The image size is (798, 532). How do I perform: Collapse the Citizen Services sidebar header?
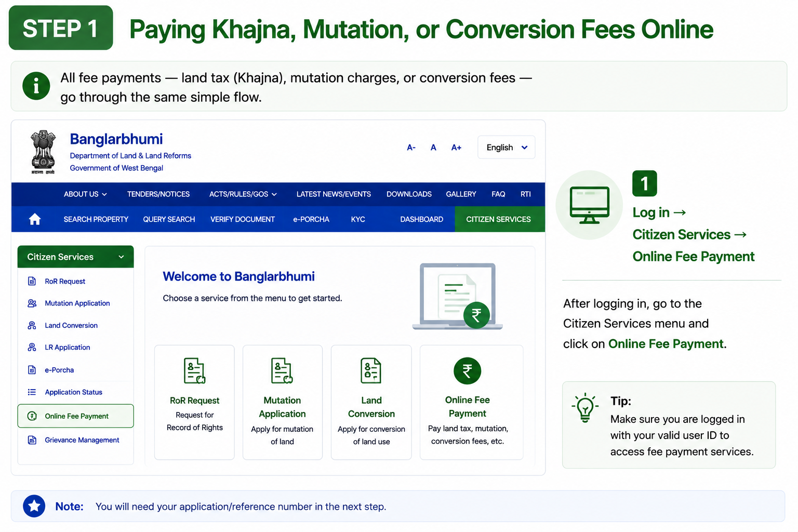point(75,257)
